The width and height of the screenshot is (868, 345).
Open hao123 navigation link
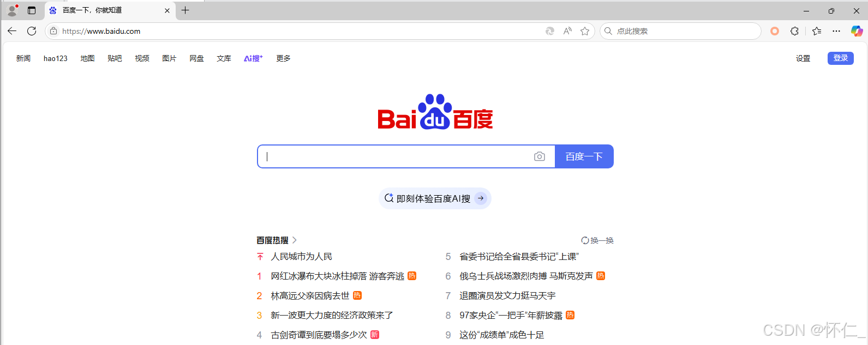56,58
